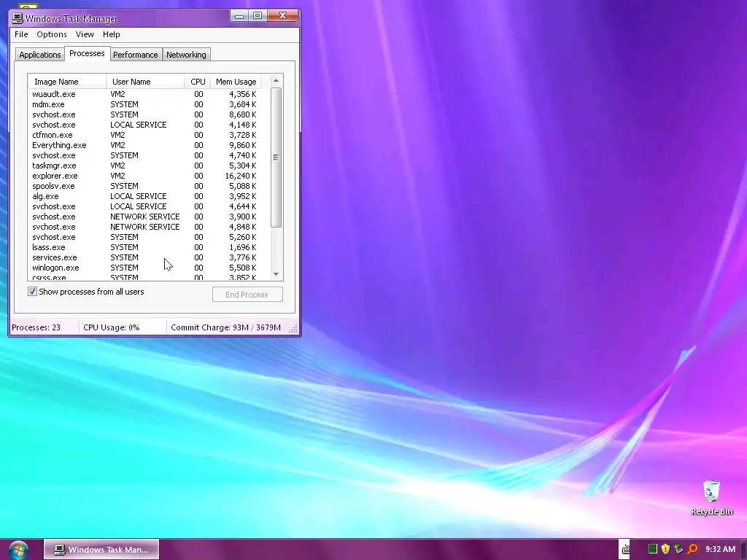
Task: Open the View menu
Action: (x=85, y=34)
